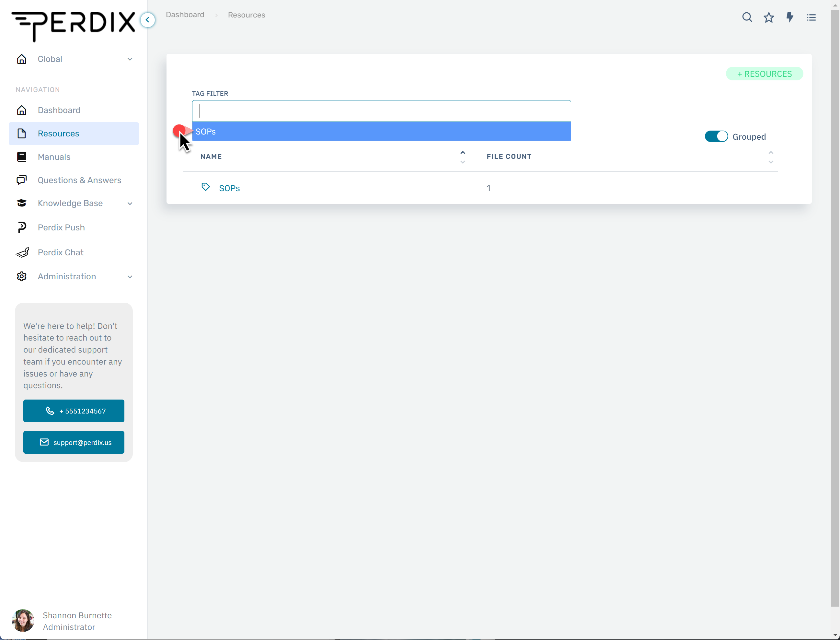Select SOPs from the tag filter dropdown

point(381,132)
